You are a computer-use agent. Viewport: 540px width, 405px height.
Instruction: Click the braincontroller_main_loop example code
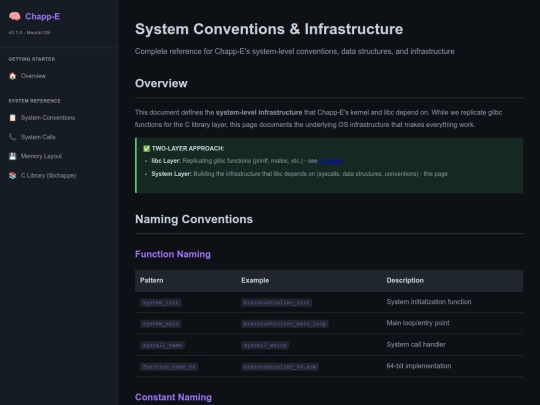285,324
